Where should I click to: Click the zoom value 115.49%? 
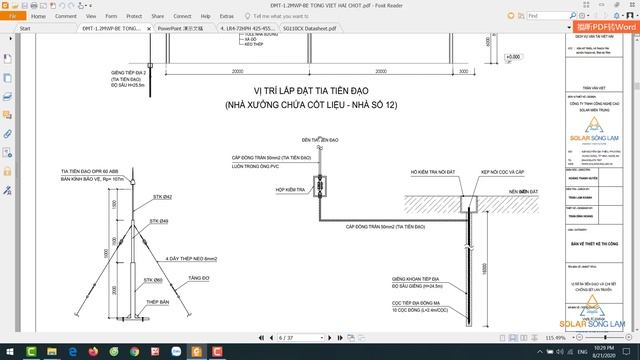(555, 338)
